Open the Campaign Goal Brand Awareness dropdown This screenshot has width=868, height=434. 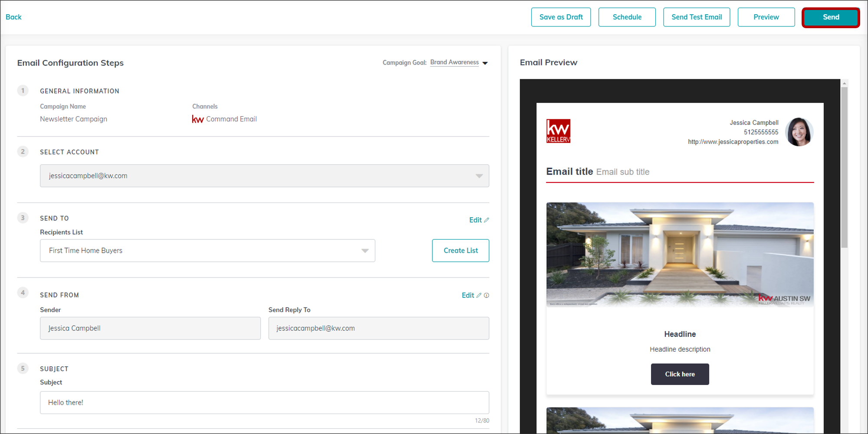pyautogui.click(x=459, y=63)
